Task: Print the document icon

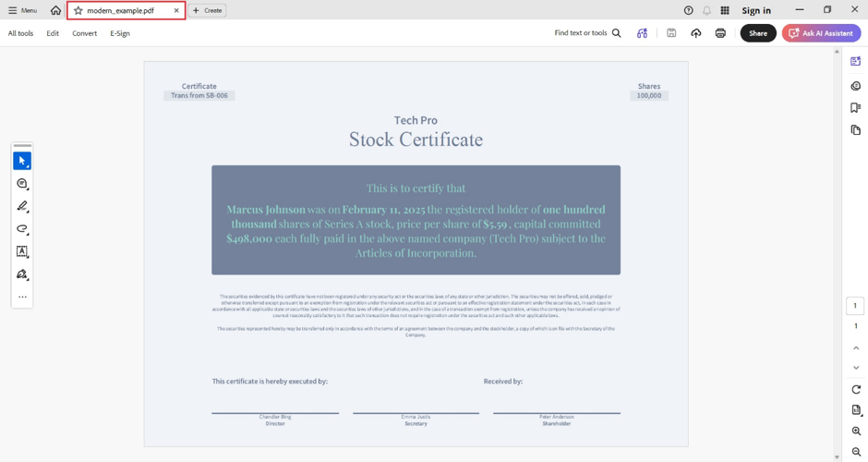Action: (x=720, y=33)
